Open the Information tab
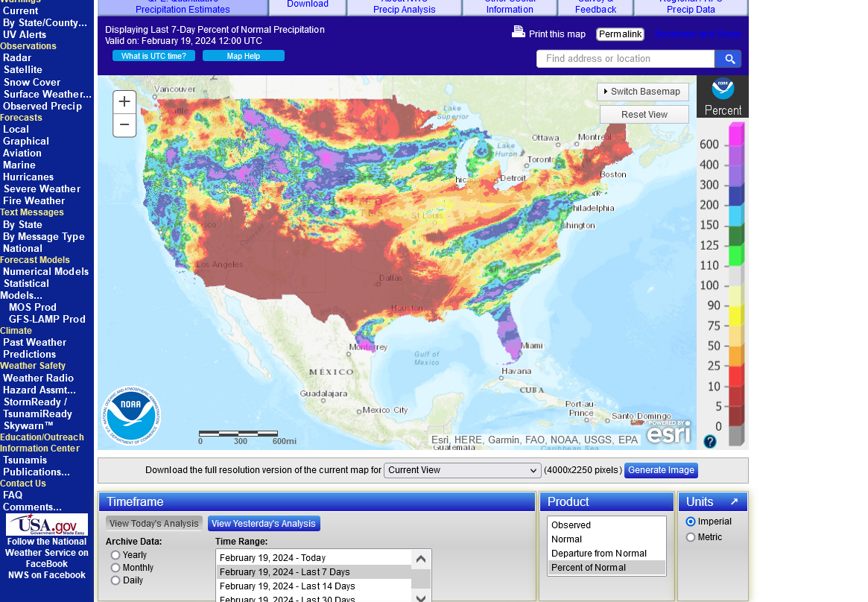This screenshot has height=602, width=868. (x=510, y=7)
